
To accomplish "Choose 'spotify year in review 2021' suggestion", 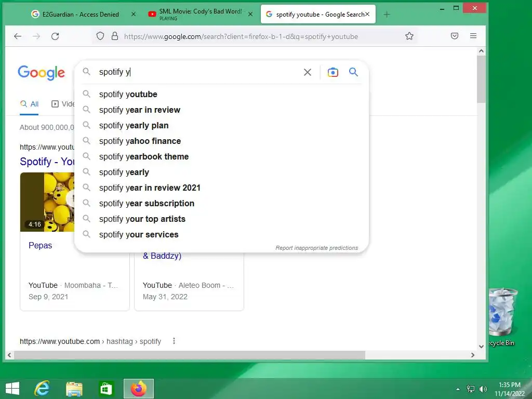I will 221,188.
